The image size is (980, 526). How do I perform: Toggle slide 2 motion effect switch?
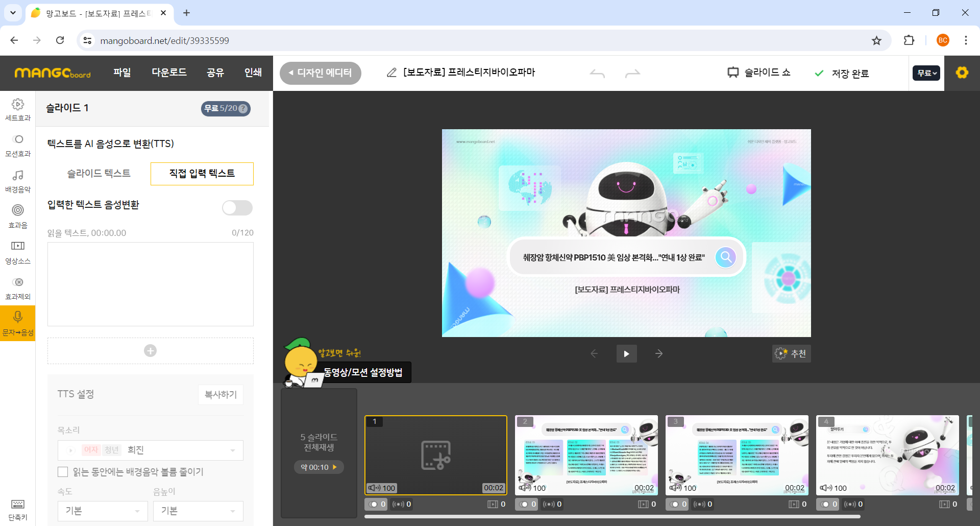tap(526, 504)
